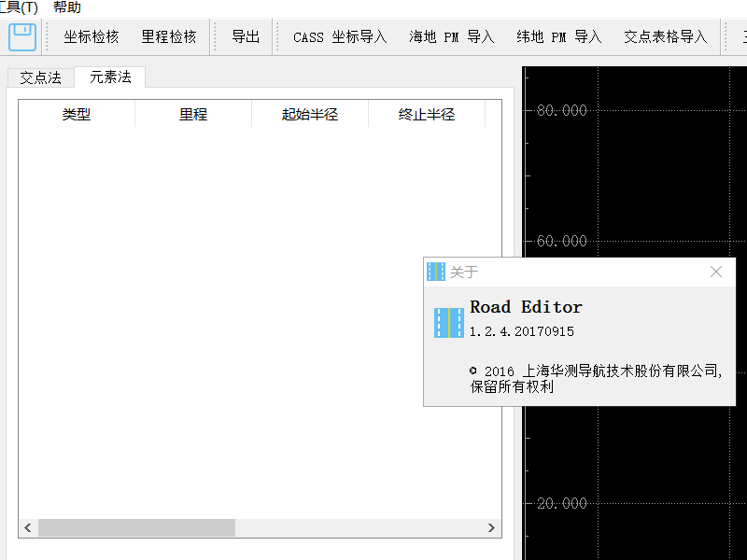Click the 类型 column header
747x560 pixels.
[77, 114]
